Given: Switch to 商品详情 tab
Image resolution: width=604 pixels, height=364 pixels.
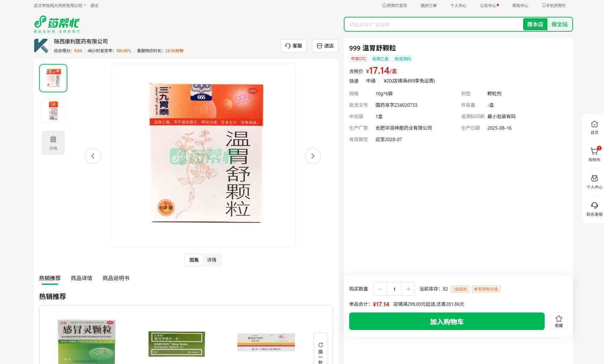Looking at the screenshot, I should [81, 278].
